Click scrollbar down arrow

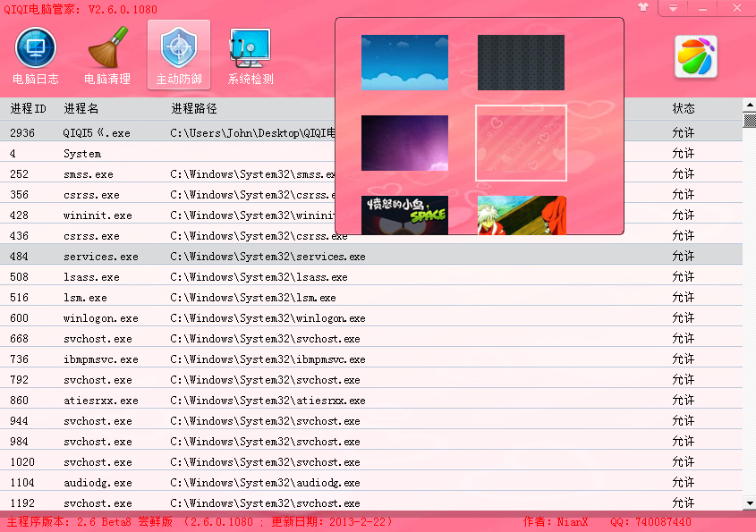click(x=749, y=503)
